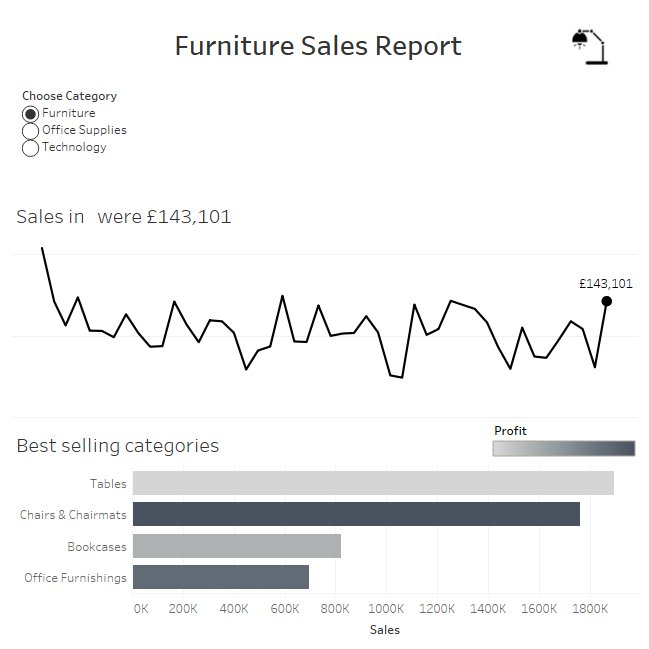Click the Profit color gradient legend
The image size is (649, 649).
click(x=564, y=448)
